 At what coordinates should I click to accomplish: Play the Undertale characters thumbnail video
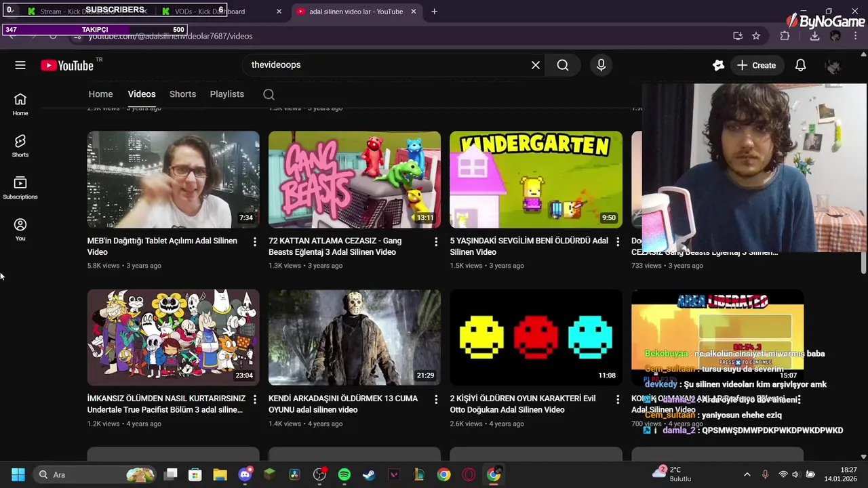coord(173,338)
